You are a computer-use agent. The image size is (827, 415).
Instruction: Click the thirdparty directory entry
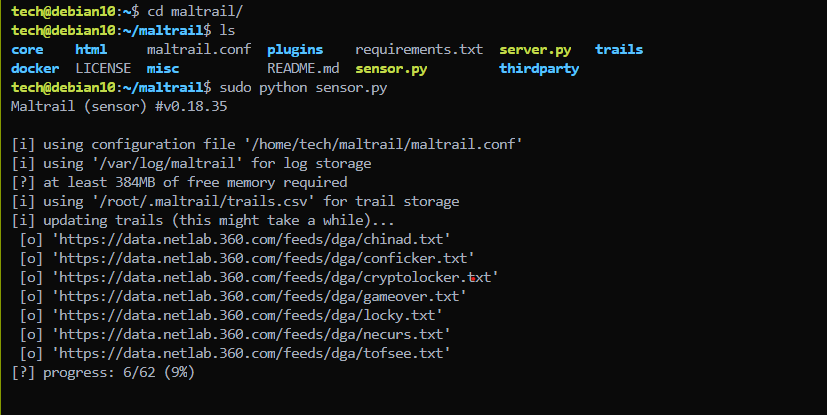[539, 69]
